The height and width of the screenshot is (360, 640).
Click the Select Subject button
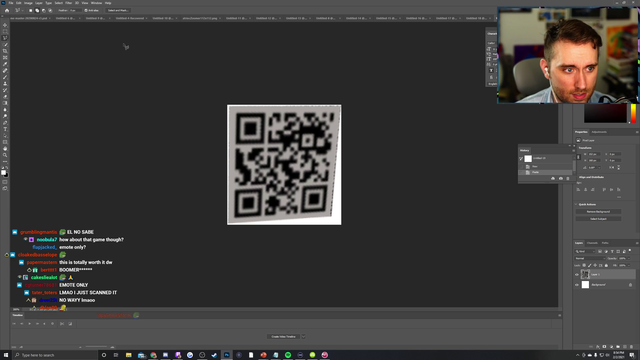[x=598, y=219]
